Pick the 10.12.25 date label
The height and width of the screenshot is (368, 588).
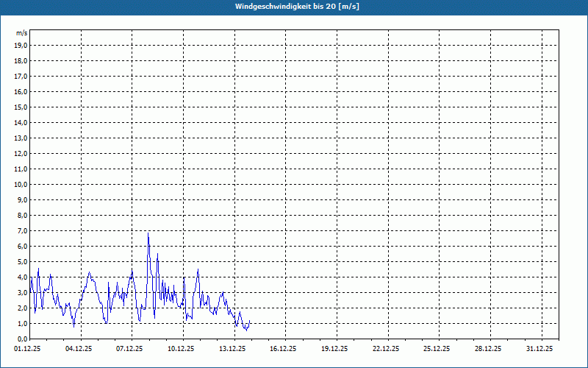[x=181, y=349]
